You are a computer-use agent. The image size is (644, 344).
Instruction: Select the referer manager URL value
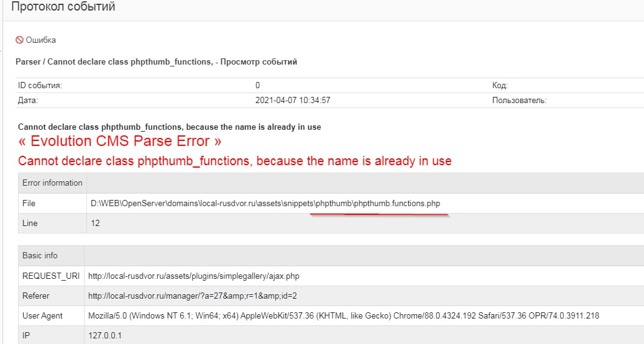193,296
